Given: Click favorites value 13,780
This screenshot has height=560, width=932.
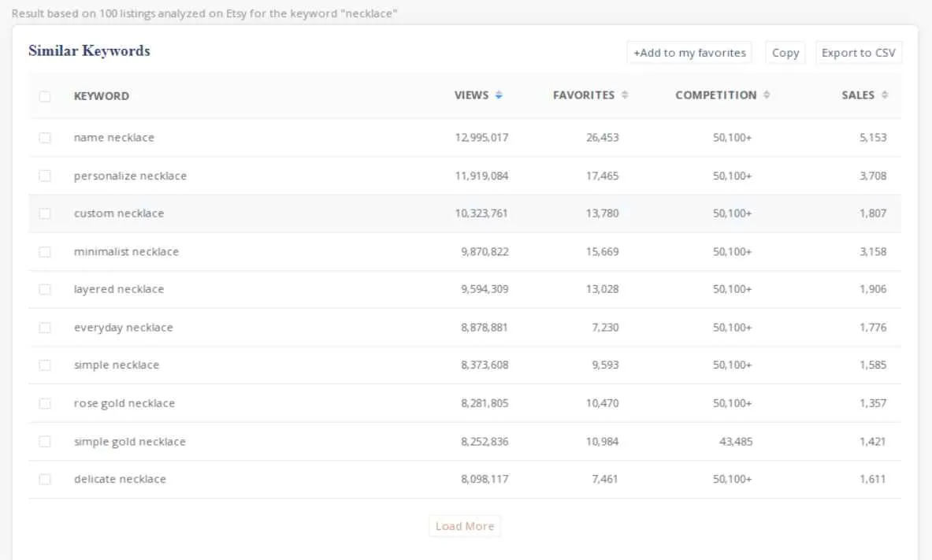Looking at the screenshot, I should click(x=602, y=213).
